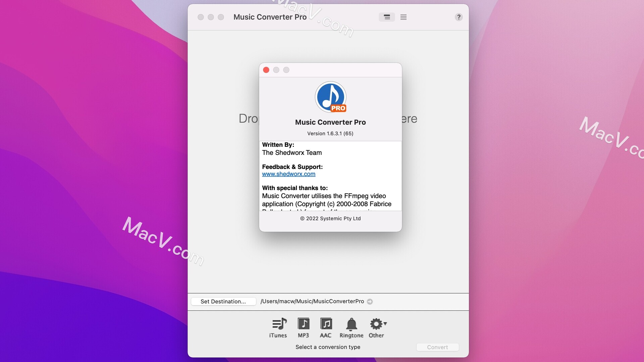This screenshot has height=362, width=644.
Task: Click the destination path /Users/macw/Music/MusicConverterPro
Action: coord(312,301)
